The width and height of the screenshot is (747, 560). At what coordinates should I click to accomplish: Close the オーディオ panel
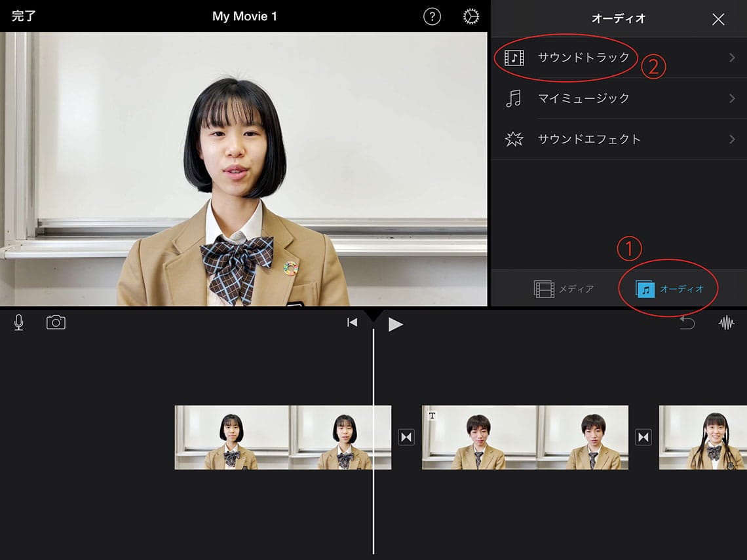(718, 19)
